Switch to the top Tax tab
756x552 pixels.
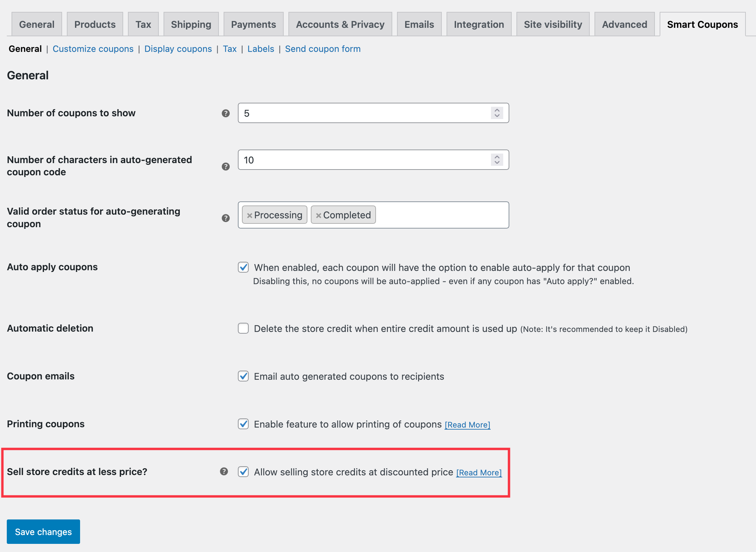tap(143, 24)
